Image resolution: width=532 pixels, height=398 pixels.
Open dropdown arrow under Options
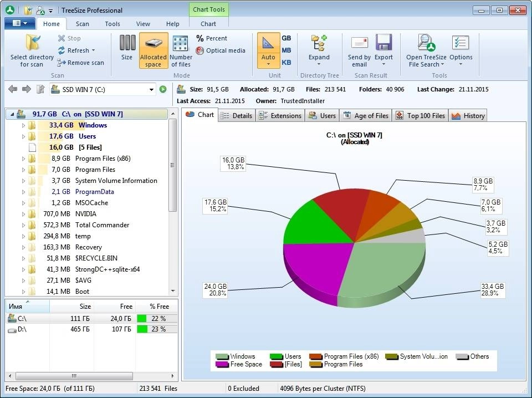point(461,64)
